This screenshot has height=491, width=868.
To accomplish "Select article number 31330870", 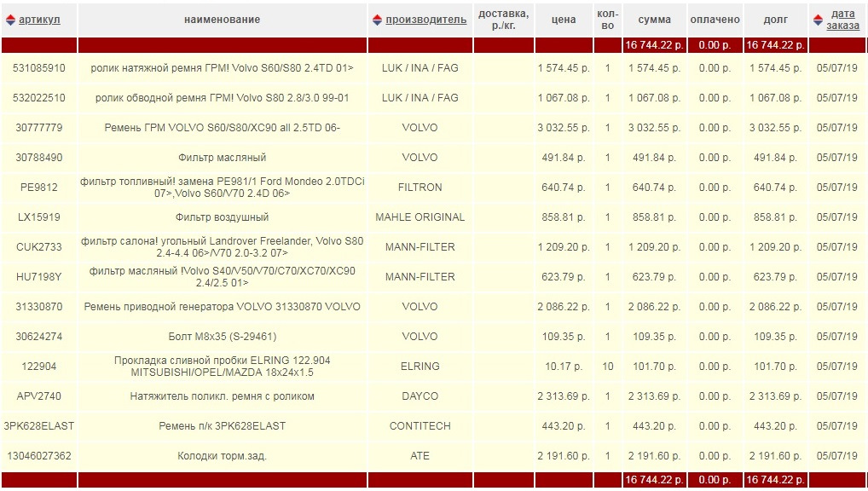I will tap(39, 307).
